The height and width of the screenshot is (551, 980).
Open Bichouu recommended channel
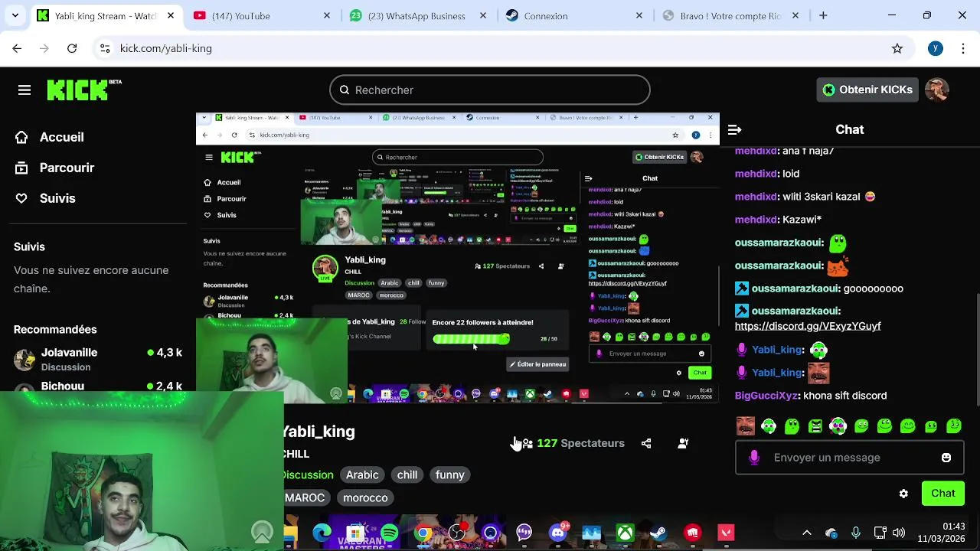(x=98, y=386)
